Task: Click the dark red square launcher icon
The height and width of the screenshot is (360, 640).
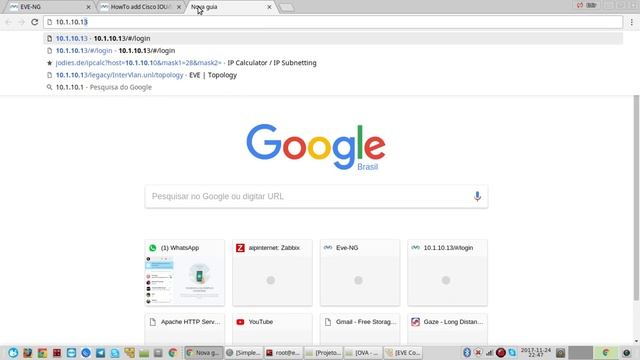Action: 57,353
